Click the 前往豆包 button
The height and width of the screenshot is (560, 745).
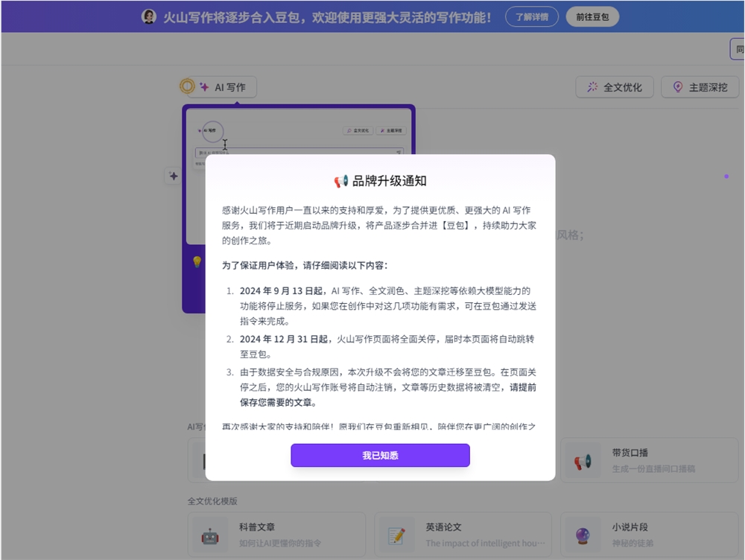tap(592, 16)
